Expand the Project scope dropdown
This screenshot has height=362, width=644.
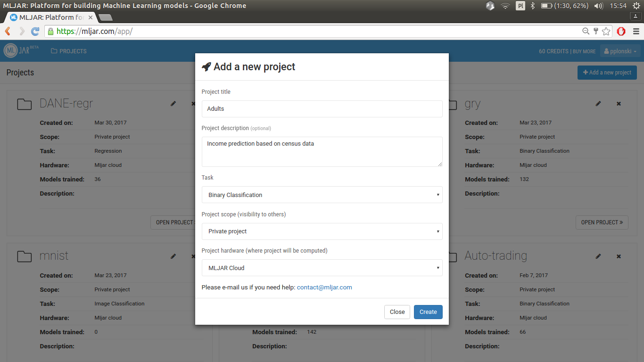[x=322, y=231]
